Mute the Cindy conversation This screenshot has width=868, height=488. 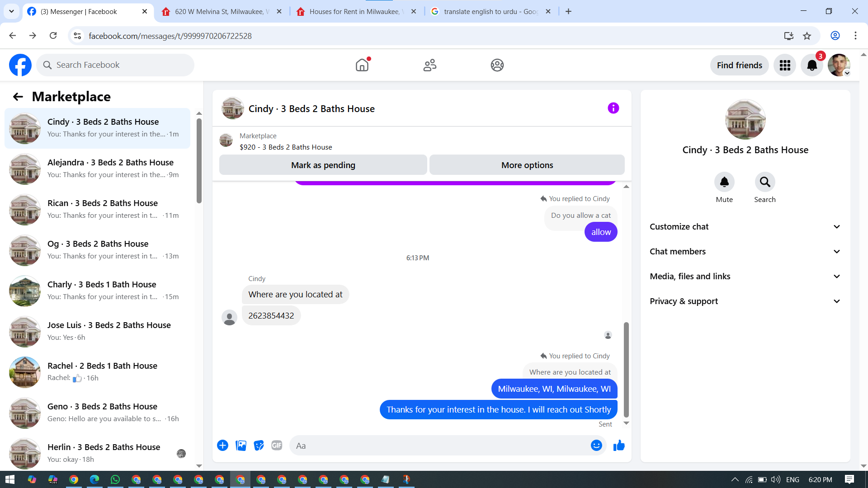pos(724,182)
